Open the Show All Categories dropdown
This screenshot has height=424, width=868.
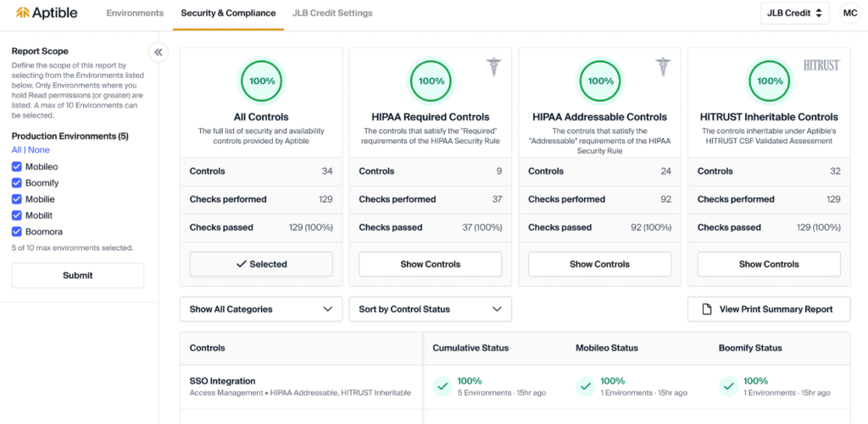261,310
